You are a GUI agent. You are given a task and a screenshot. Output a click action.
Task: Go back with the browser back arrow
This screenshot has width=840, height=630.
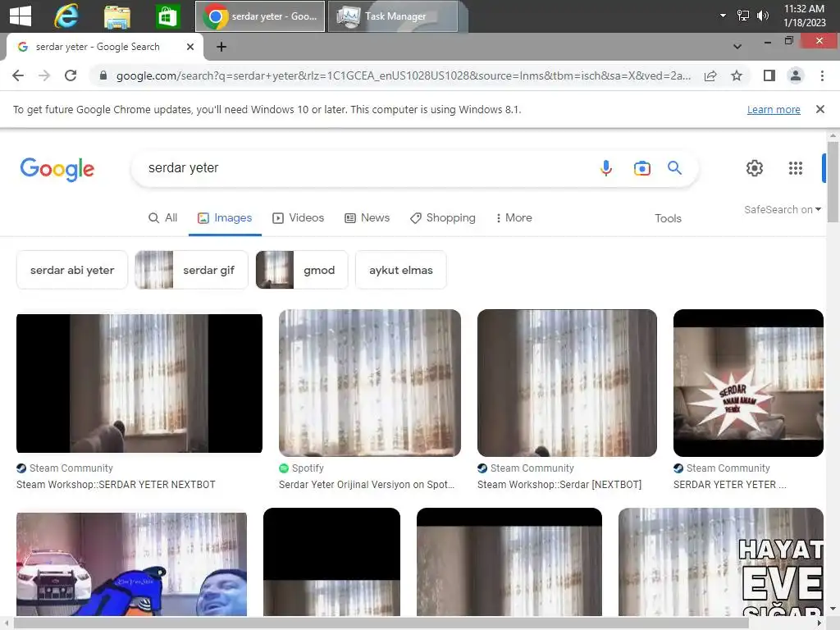[x=18, y=75]
